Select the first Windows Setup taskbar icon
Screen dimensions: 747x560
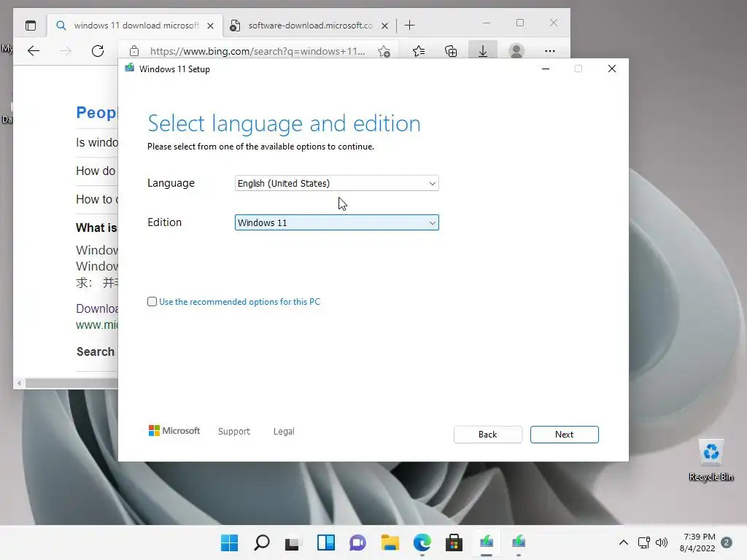coord(487,542)
